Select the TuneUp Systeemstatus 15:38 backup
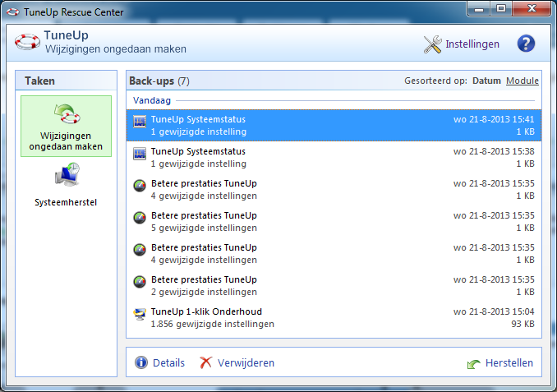Viewport: 557px width, 392px height. point(334,158)
